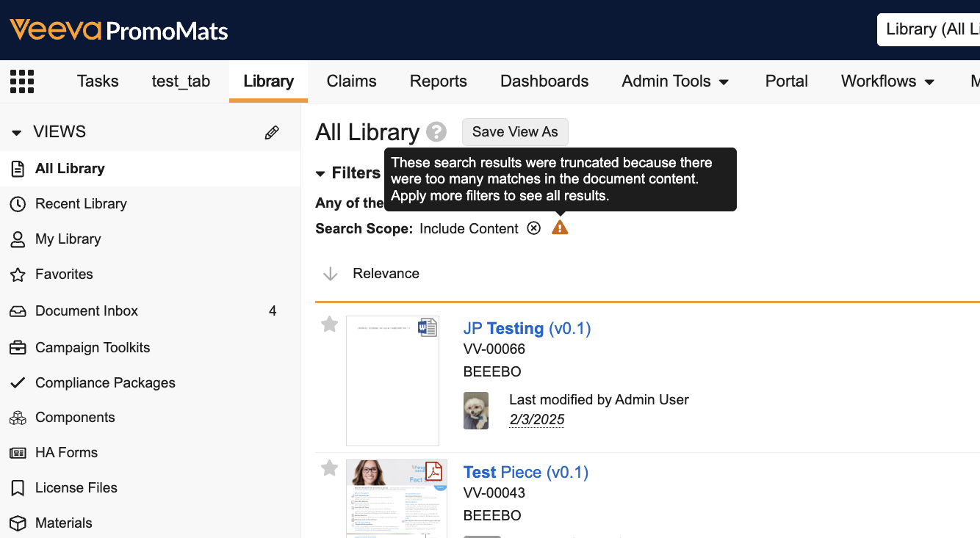Open the JP Testing document link
This screenshot has height=538, width=980.
(x=527, y=328)
